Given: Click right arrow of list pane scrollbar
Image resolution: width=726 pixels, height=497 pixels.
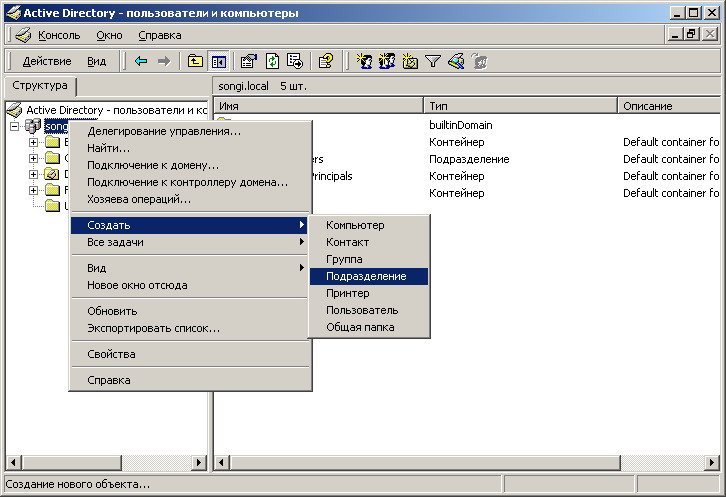Looking at the screenshot, I should click(712, 462).
